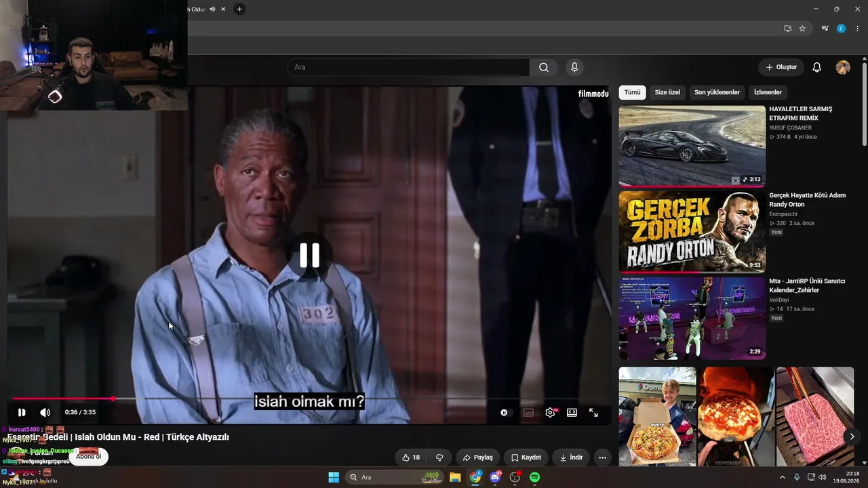The image size is (868, 488).
Task: Open the YUSUF ÇOBANER channel name
Action: (x=790, y=128)
